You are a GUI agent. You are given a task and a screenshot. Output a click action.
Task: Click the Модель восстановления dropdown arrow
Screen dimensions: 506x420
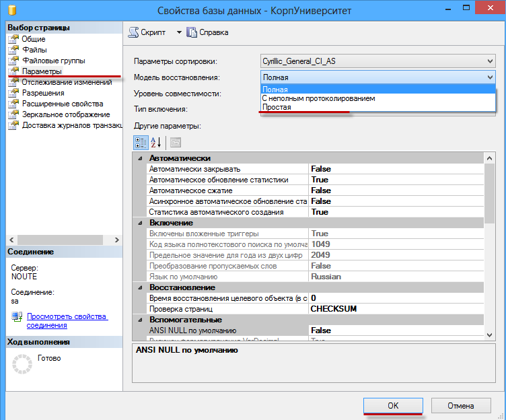point(490,77)
